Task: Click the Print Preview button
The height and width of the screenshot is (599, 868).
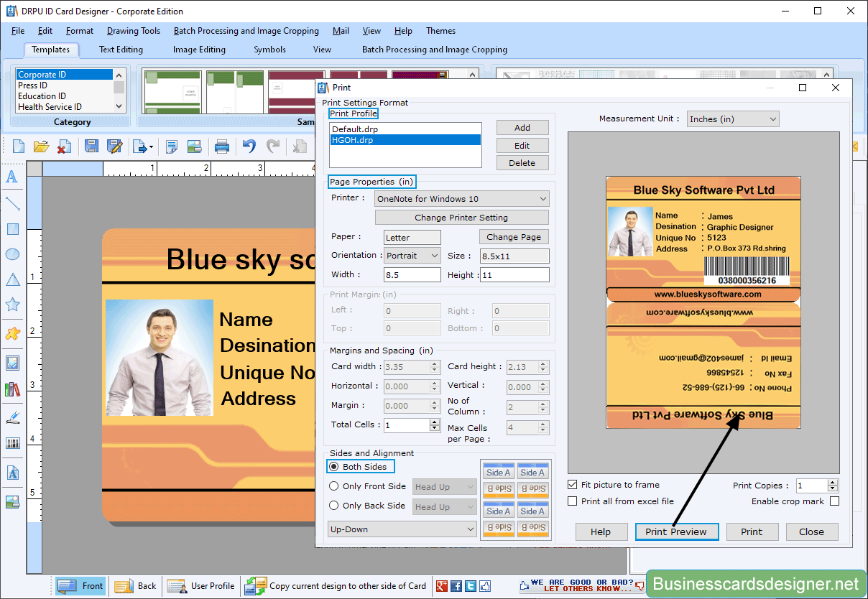Action: 676,532
